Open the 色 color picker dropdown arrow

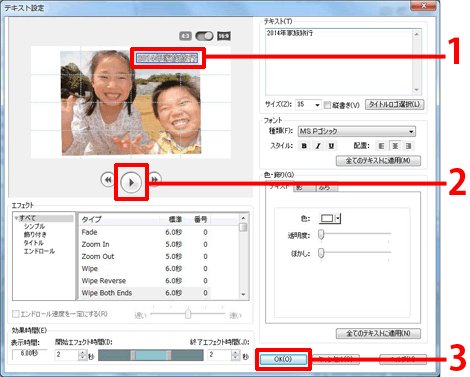coord(338,219)
